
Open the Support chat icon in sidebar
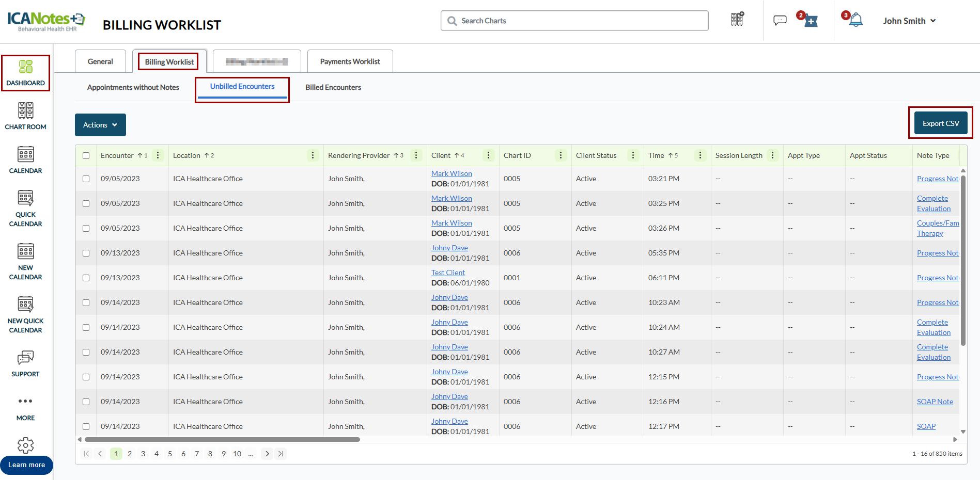(x=25, y=358)
